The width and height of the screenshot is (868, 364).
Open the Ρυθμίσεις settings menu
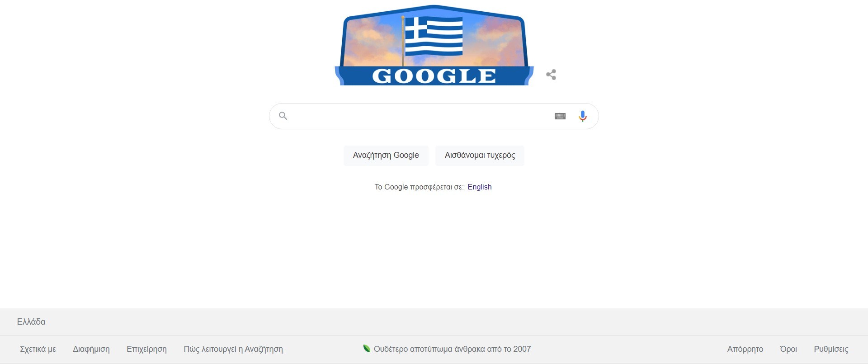831,349
